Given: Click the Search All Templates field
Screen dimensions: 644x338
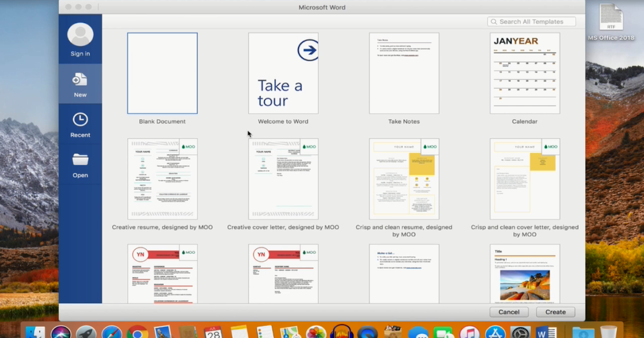Looking at the screenshot, I should tap(531, 21).
